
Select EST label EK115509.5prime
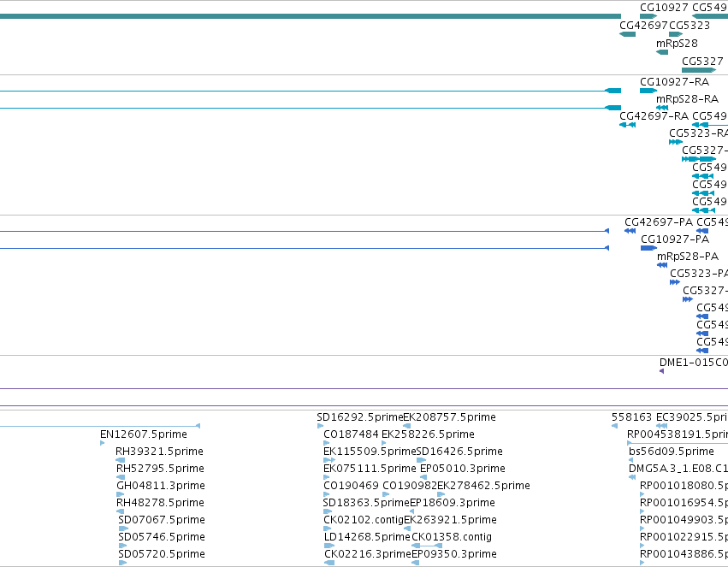click(370, 452)
